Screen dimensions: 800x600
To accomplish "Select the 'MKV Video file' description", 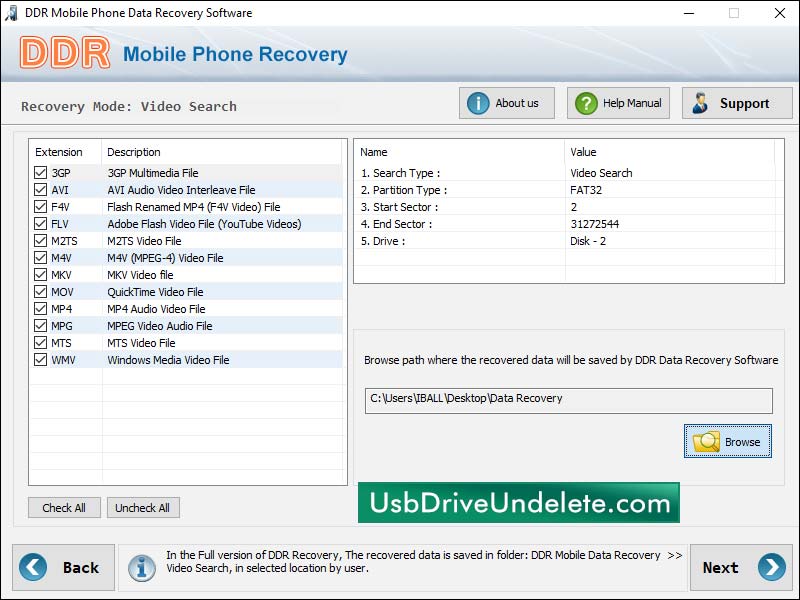I will (140, 275).
